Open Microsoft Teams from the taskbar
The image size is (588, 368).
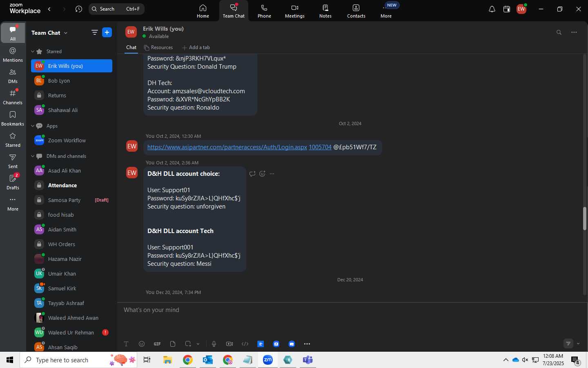pos(307,360)
